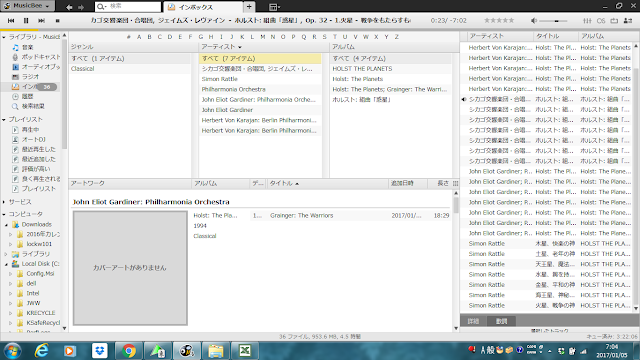Select artist Philharmonia Orchestra

260,89
